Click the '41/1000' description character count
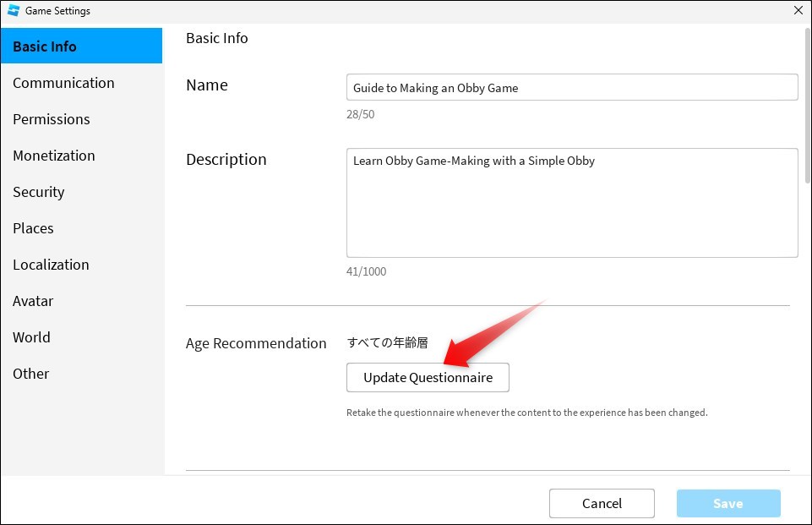The height and width of the screenshot is (525, 812). pyautogui.click(x=366, y=271)
